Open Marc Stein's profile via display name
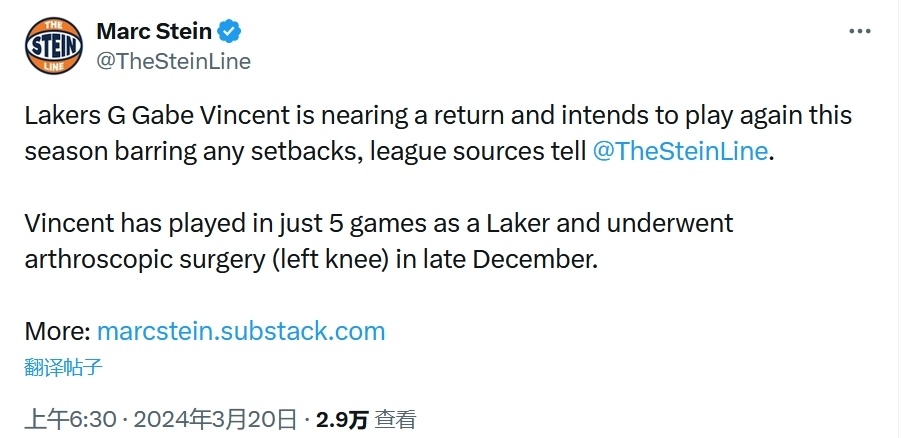904x438 pixels. click(153, 32)
